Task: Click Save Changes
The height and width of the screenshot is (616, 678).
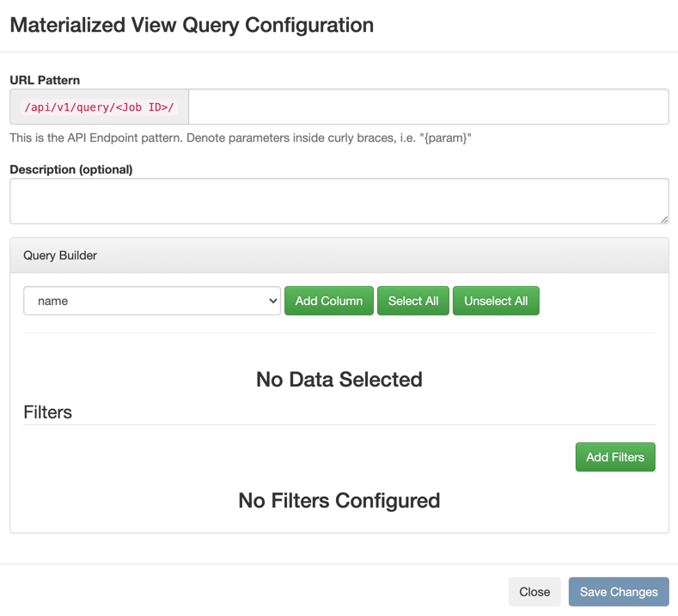Action: 619,592
